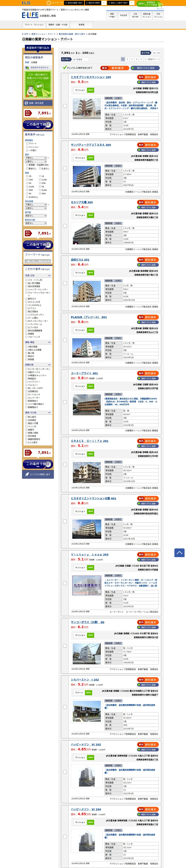
Task: Click 賃貸マンション・アパート breadcrumb link
Action: (x=44, y=34)
